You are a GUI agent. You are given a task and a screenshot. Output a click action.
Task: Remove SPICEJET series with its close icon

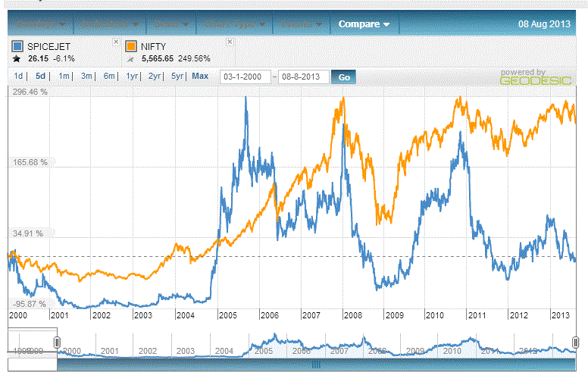click(116, 42)
